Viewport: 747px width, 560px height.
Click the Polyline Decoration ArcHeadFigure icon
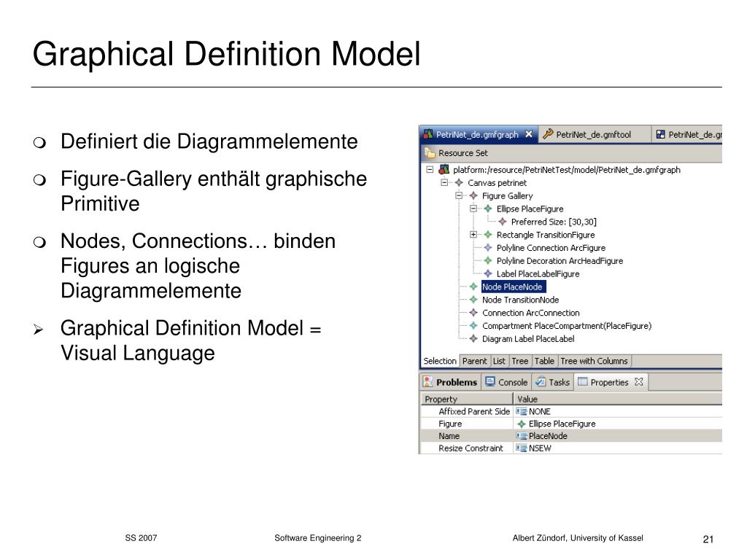(488, 260)
